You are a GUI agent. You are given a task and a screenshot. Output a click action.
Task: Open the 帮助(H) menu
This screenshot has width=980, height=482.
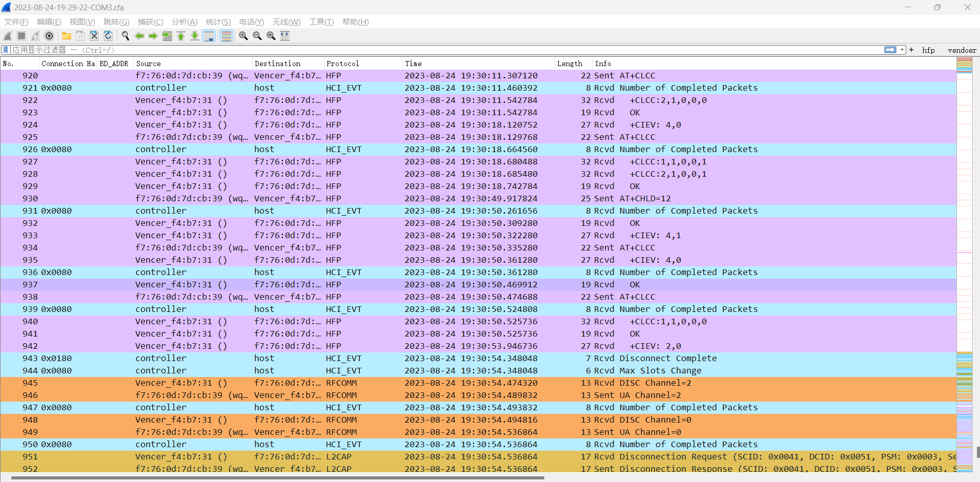click(x=356, y=22)
